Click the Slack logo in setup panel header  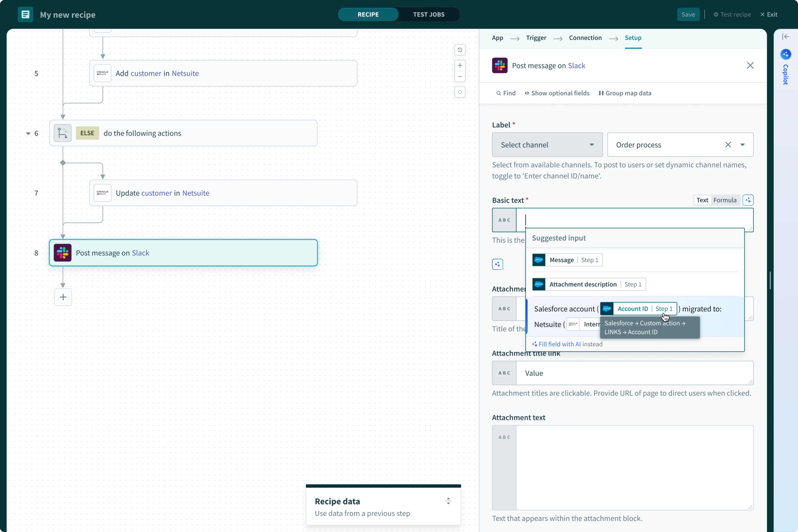coord(500,65)
